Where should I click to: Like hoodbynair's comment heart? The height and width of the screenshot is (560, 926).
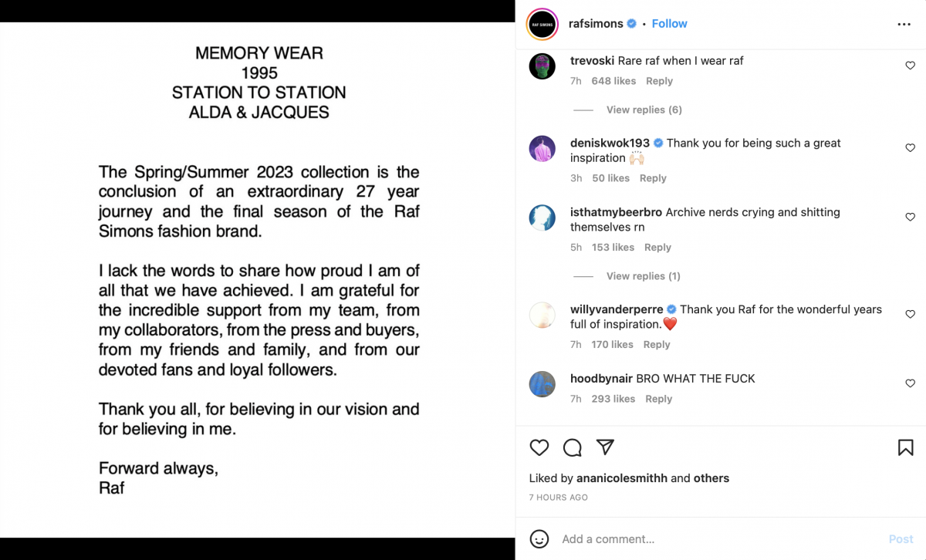pos(910,383)
